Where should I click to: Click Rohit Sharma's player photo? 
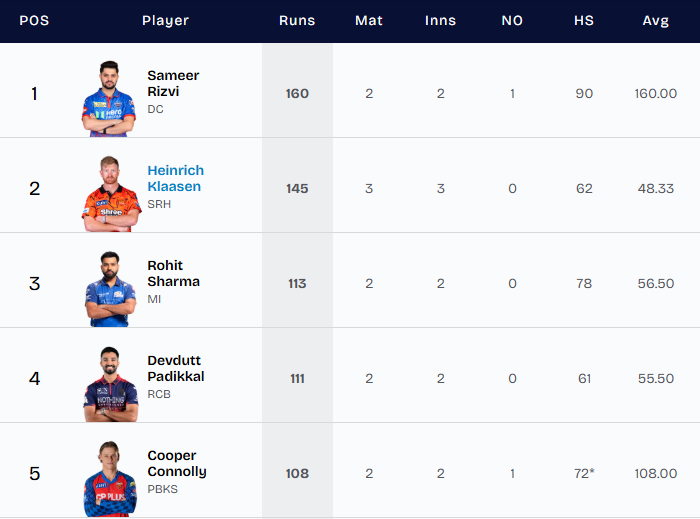[x=110, y=288]
